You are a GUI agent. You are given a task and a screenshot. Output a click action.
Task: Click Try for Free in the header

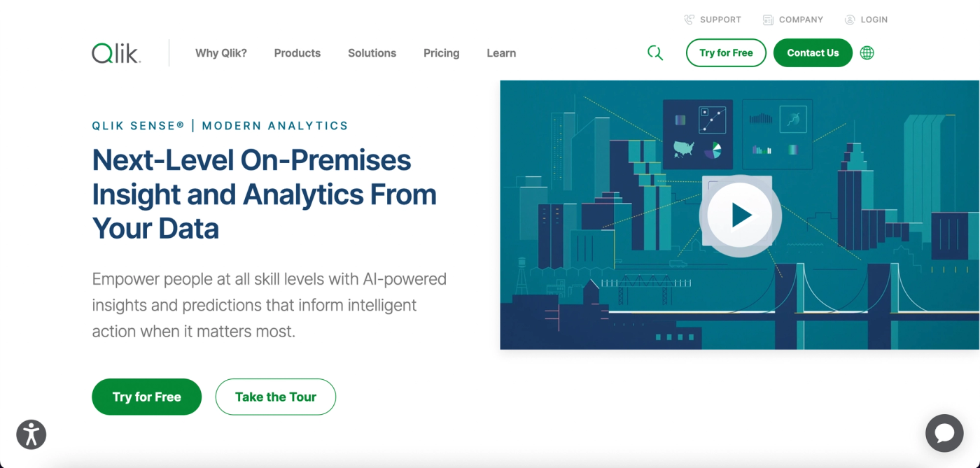click(x=726, y=52)
